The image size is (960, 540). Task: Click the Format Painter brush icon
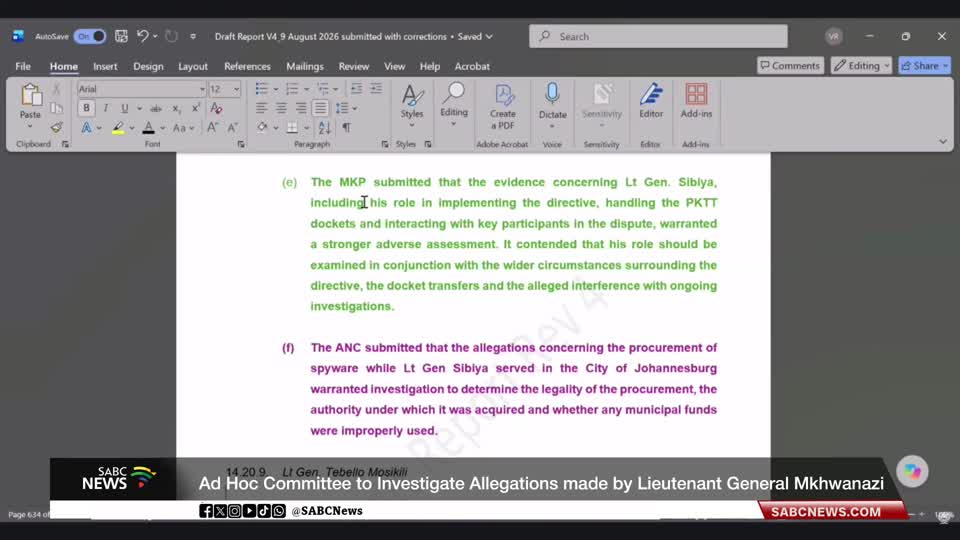(56, 127)
